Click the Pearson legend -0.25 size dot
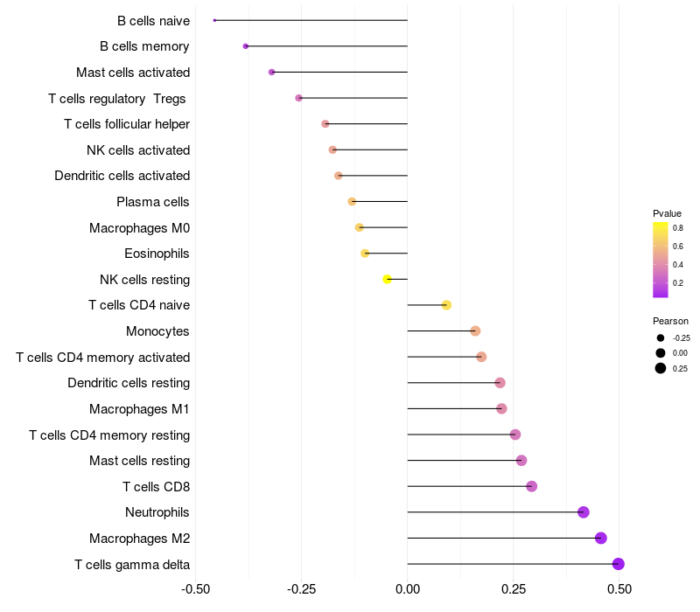This screenshot has width=700, height=612. 661,337
